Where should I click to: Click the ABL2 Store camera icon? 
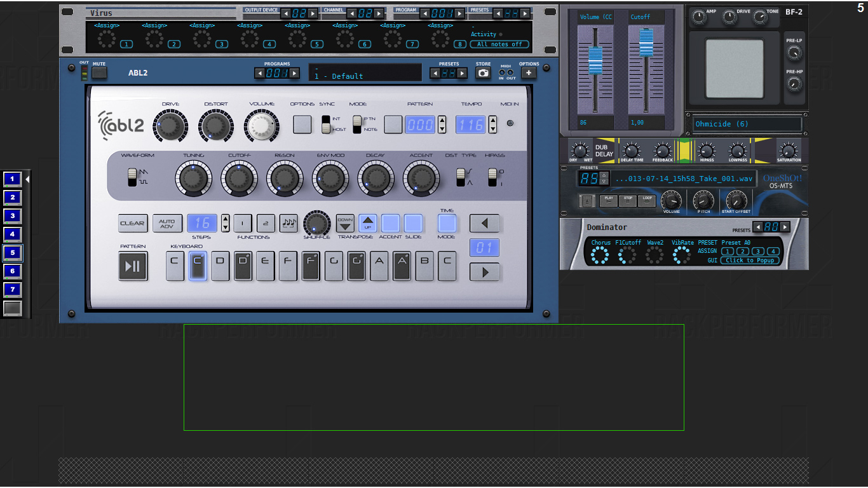[x=483, y=73]
